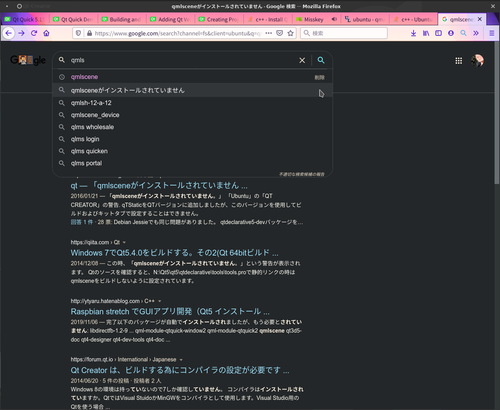Click the toolbar magnifier search icon
The width and height of the screenshot is (500, 410).
[x=463, y=33]
